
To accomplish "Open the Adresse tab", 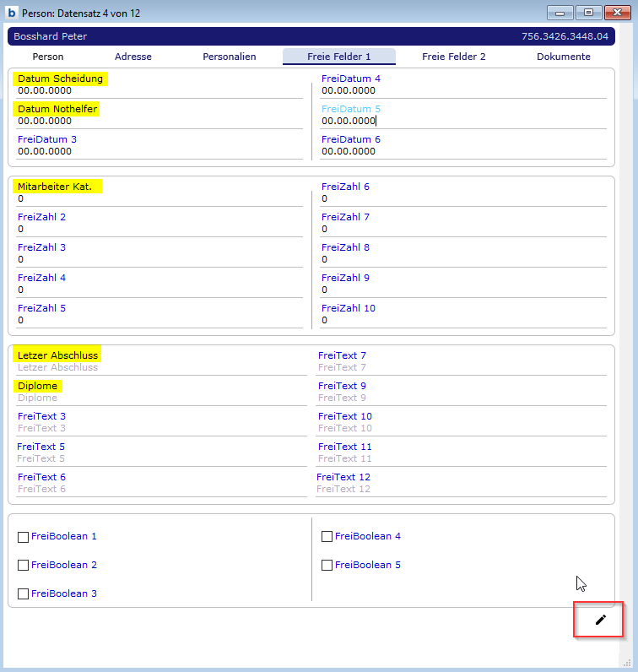I will [x=133, y=57].
